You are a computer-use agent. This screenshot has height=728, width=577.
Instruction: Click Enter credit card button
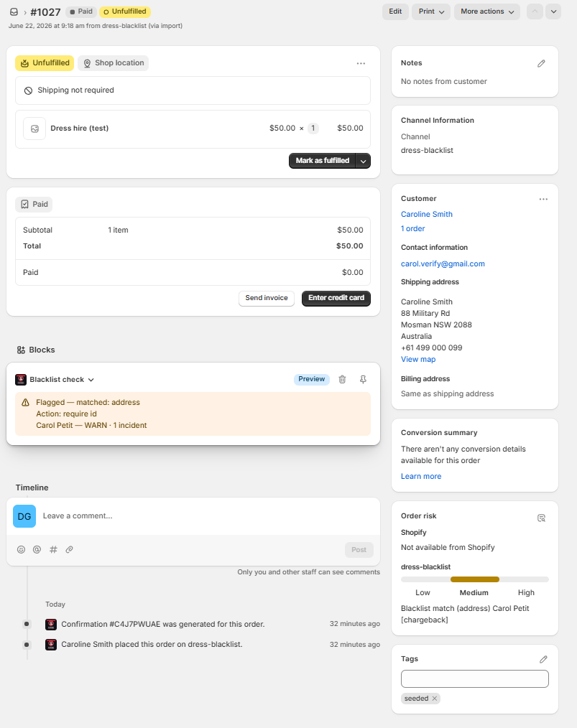tap(336, 298)
